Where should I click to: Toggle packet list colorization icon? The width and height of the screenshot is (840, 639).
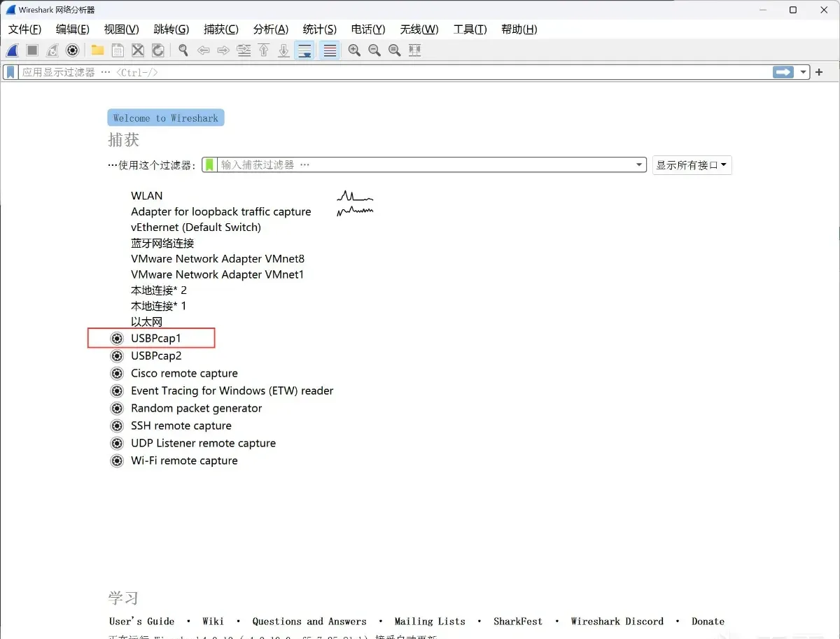330,50
